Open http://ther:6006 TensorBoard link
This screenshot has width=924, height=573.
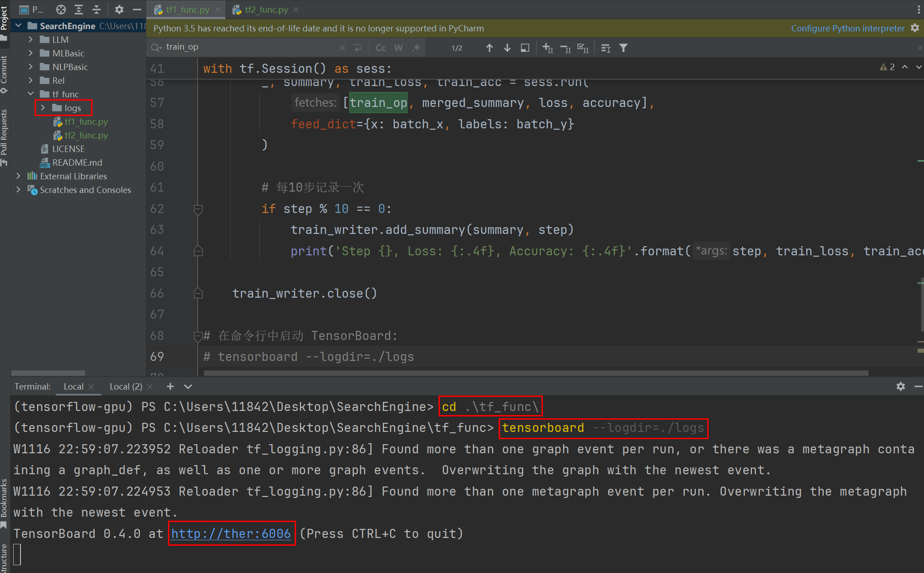(x=231, y=533)
